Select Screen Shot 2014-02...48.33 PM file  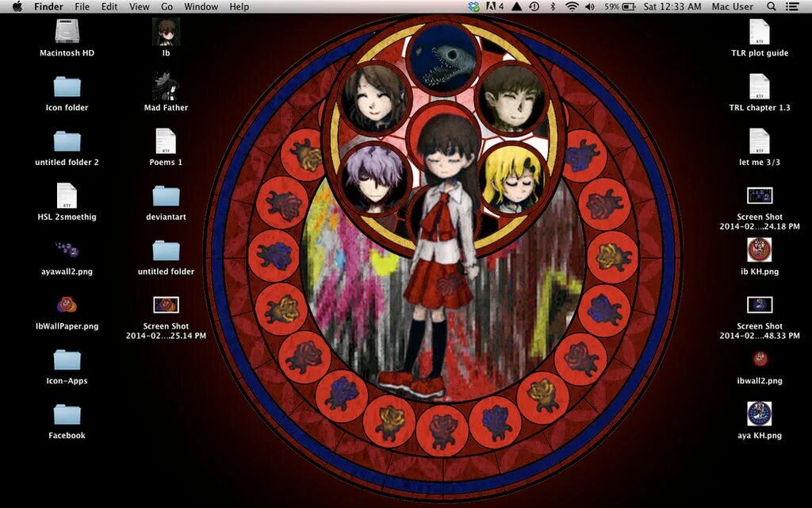coord(760,305)
